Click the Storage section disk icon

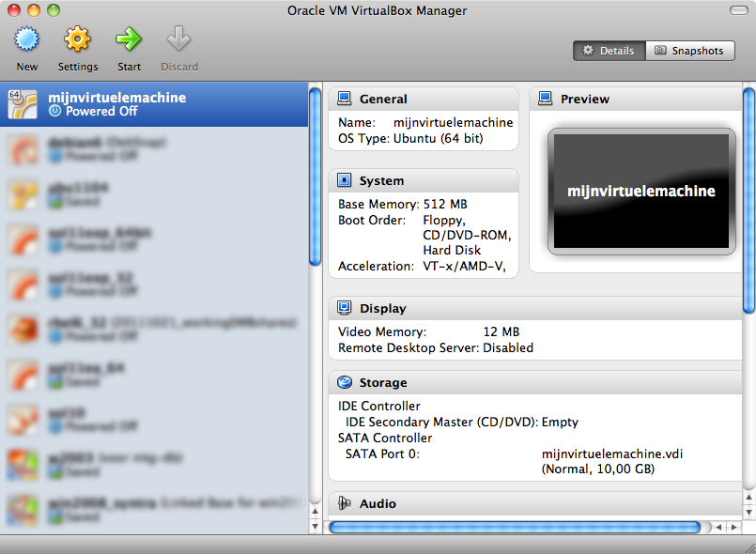point(345,382)
